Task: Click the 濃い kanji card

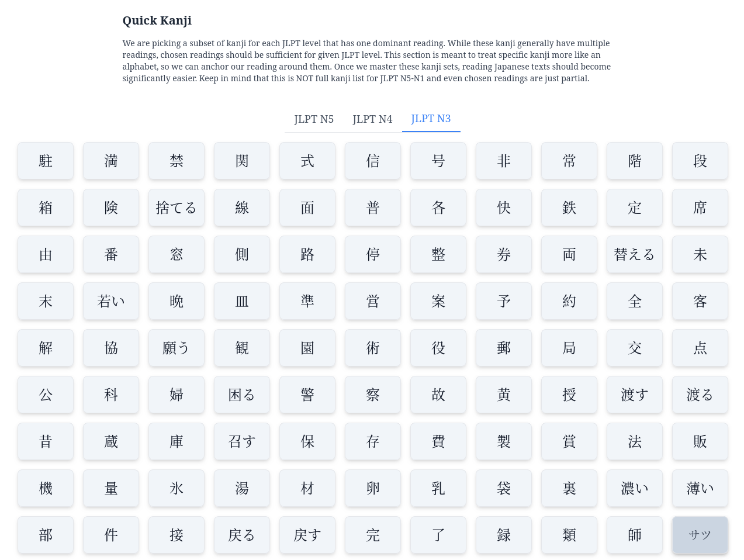Action: tap(634, 488)
